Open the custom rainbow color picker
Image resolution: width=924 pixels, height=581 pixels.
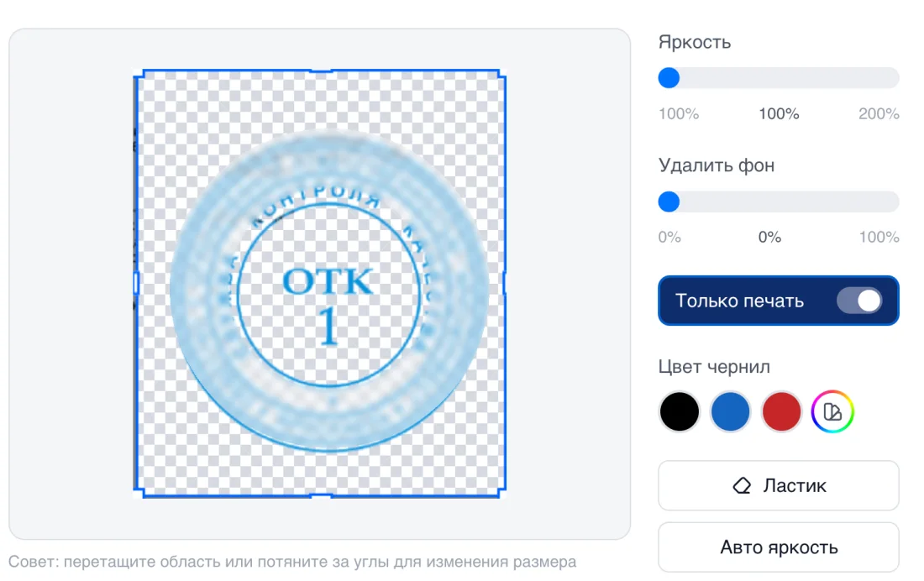coord(832,412)
